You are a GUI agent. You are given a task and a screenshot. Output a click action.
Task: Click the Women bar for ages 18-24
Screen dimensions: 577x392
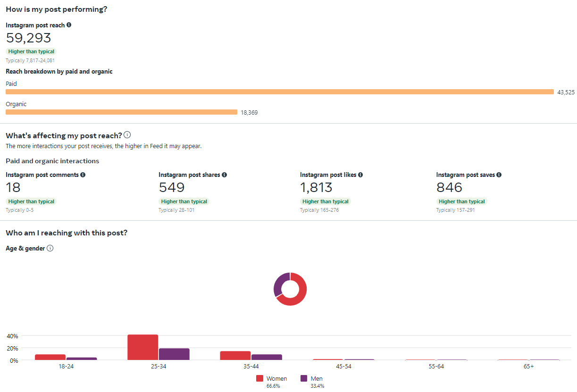click(x=50, y=357)
